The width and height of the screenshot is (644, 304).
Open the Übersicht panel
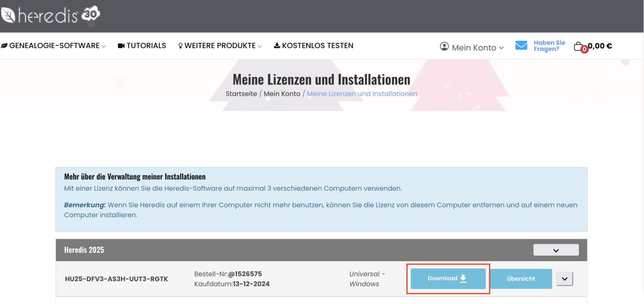pos(521,278)
